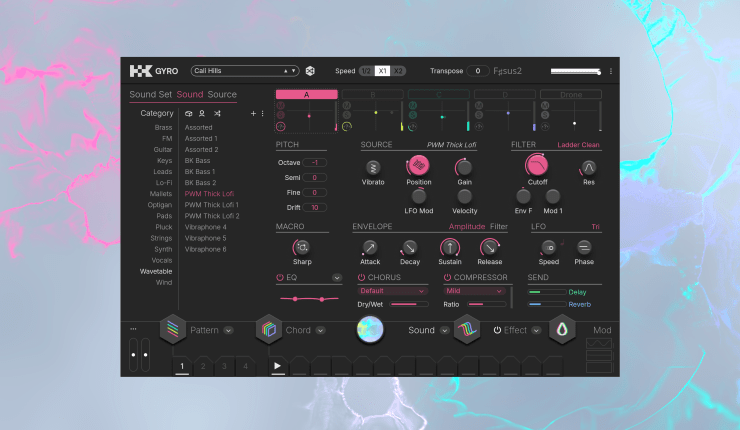Toggle the Effect power button

coord(497,330)
